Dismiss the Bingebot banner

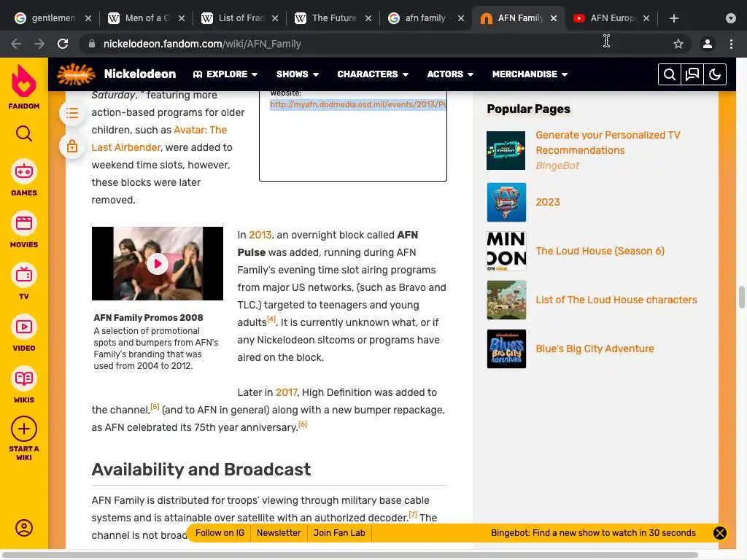(x=720, y=533)
